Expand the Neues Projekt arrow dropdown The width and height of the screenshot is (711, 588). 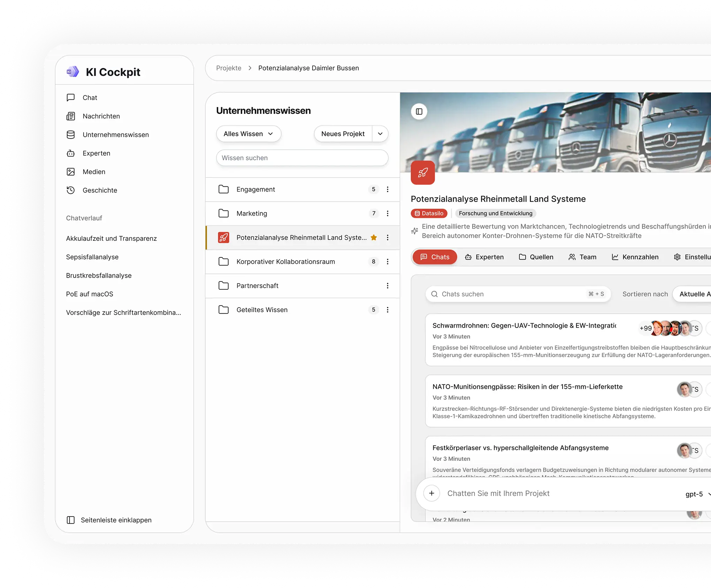(x=380, y=134)
